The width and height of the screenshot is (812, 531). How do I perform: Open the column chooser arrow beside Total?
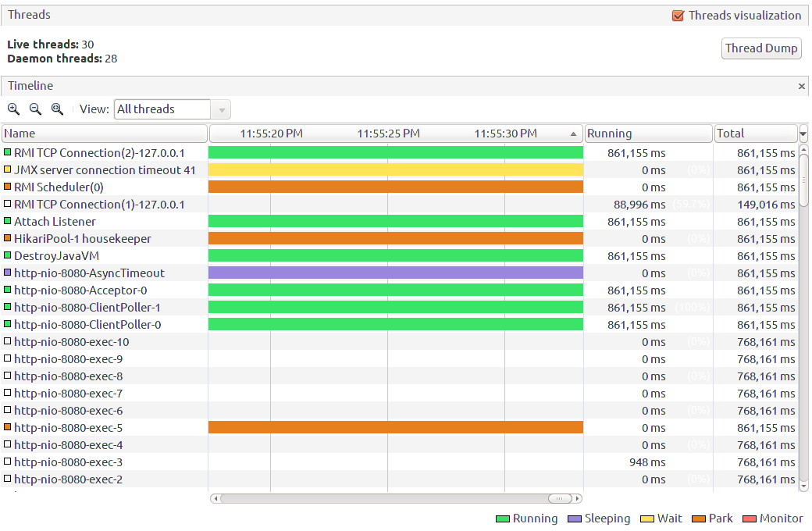pyautogui.click(x=803, y=134)
